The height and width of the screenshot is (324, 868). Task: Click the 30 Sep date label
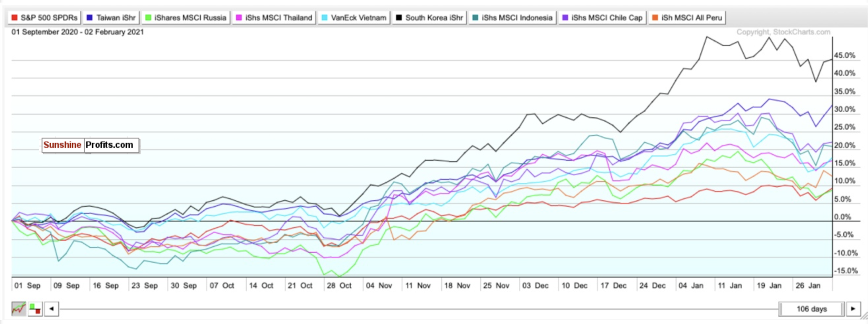pos(183,285)
